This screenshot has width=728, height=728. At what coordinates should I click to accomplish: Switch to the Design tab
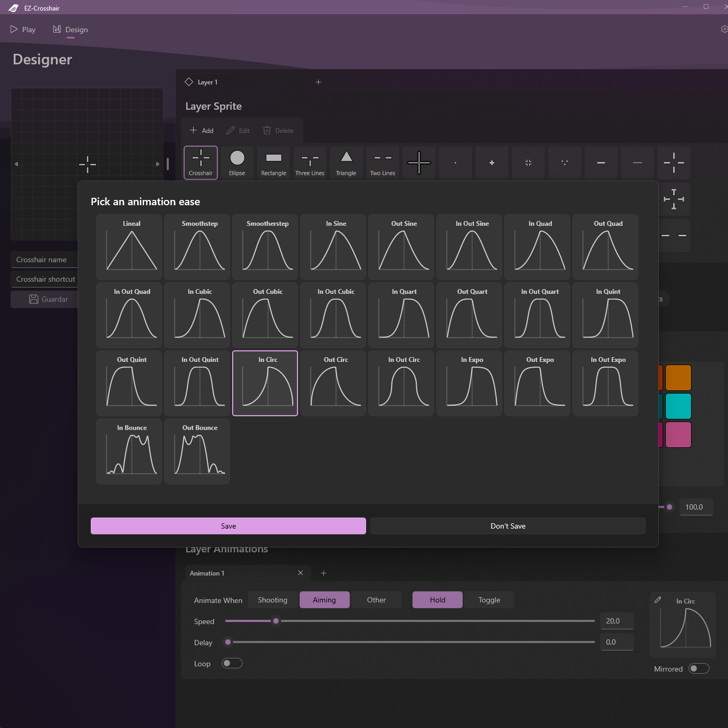click(71, 30)
